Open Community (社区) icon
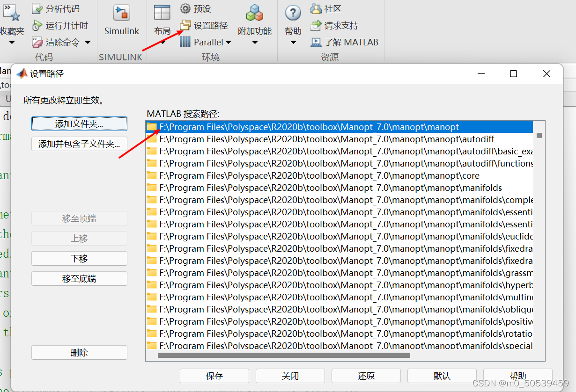Image resolution: width=576 pixels, height=392 pixels. tap(316, 8)
